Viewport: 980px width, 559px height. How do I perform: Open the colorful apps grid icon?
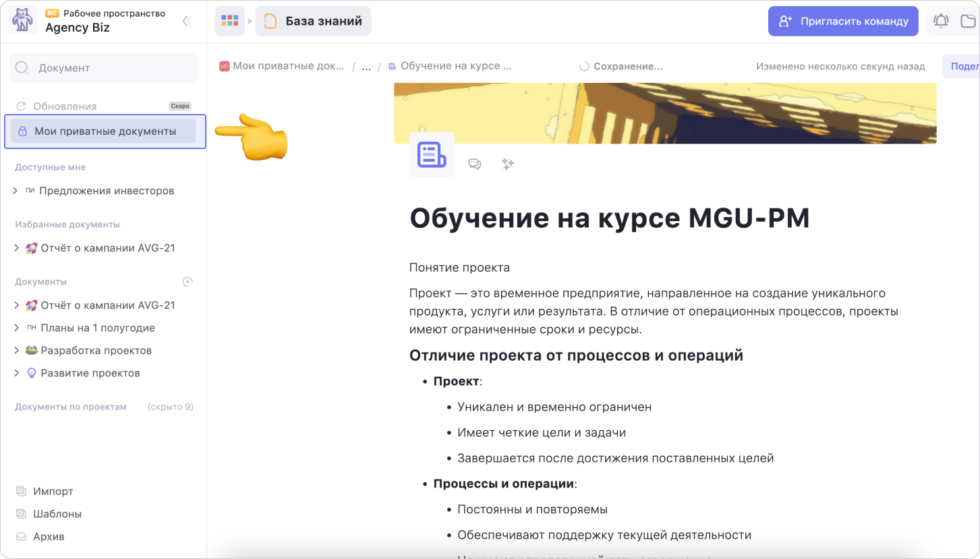tap(230, 21)
